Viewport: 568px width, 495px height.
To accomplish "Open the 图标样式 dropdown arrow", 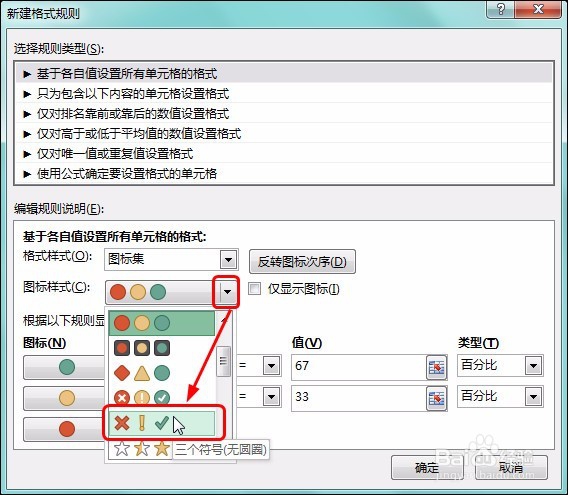I will 227,292.
